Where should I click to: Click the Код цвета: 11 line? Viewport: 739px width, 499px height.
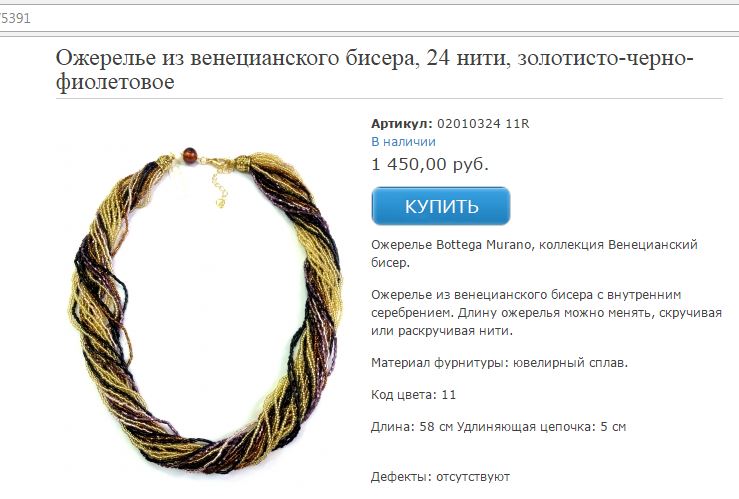[x=413, y=395]
